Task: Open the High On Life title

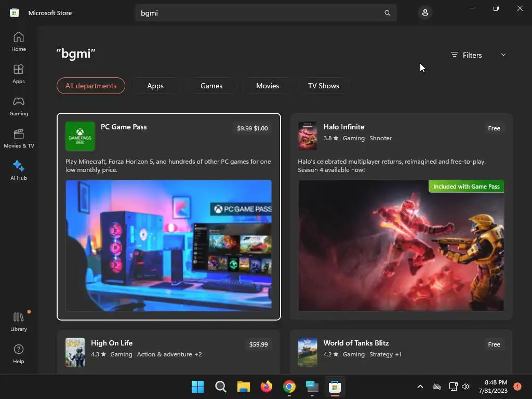Action: click(112, 343)
